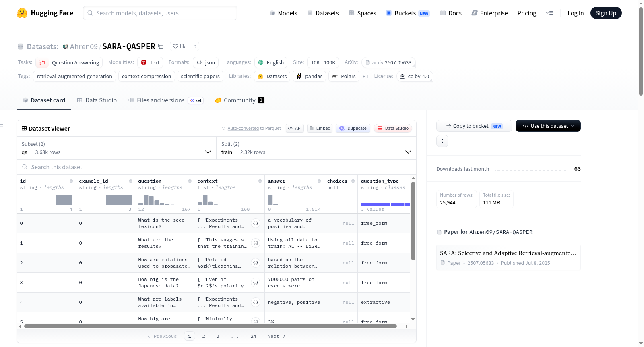
Task: Click the page's main vertical scrollbar
Action: click(x=641, y=51)
